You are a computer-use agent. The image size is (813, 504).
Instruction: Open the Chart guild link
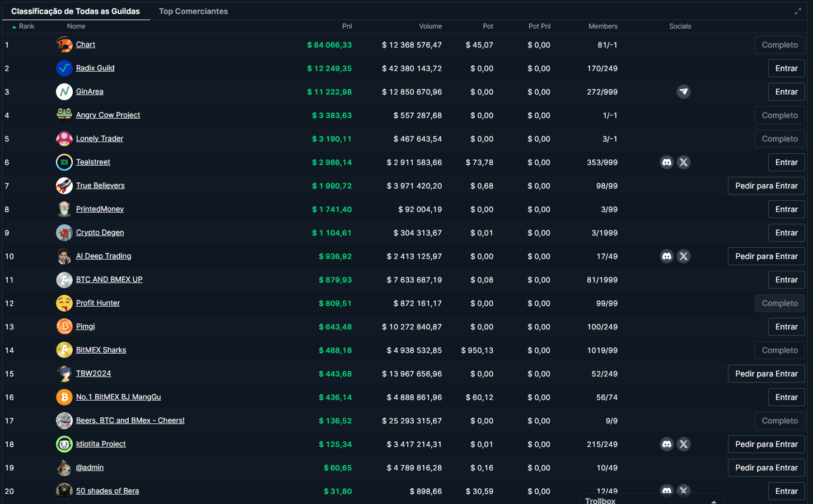(86, 45)
